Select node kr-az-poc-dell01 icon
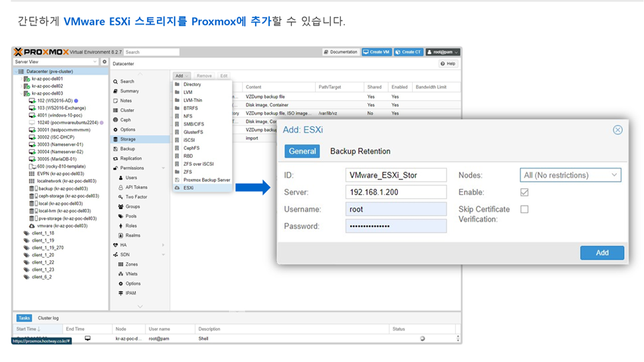 [27, 79]
